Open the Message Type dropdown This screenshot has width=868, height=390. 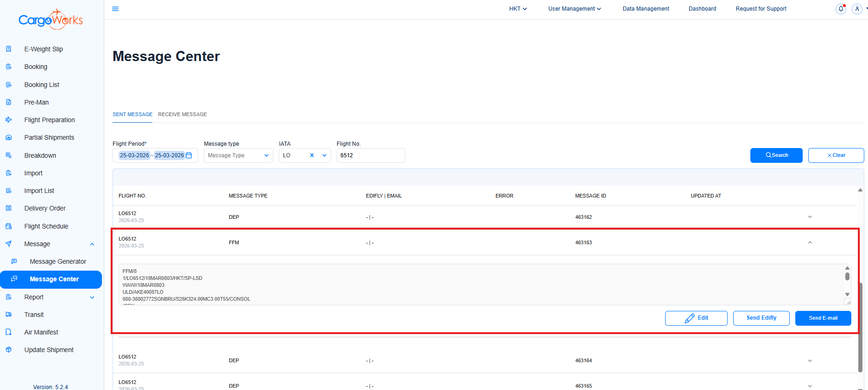[238, 155]
